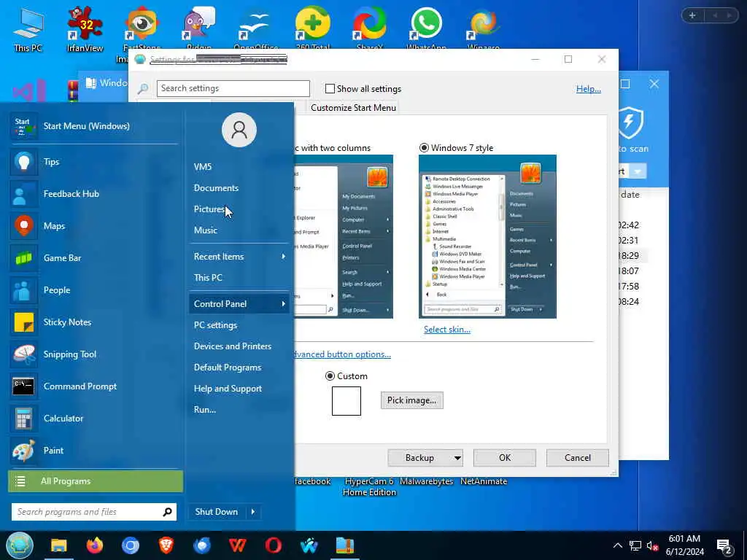Image resolution: width=747 pixels, height=560 pixels.
Task: Click the magnifier in start search box
Action: [167, 512]
